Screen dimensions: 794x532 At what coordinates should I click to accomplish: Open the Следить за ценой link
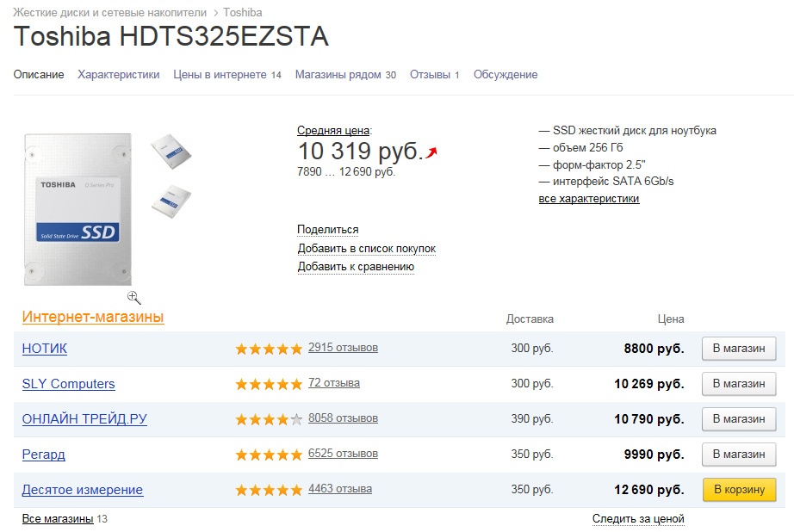(x=638, y=519)
